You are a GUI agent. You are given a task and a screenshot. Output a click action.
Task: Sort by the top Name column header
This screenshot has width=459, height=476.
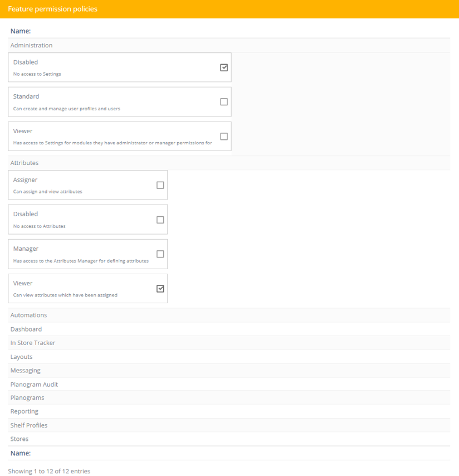(x=21, y=31)
